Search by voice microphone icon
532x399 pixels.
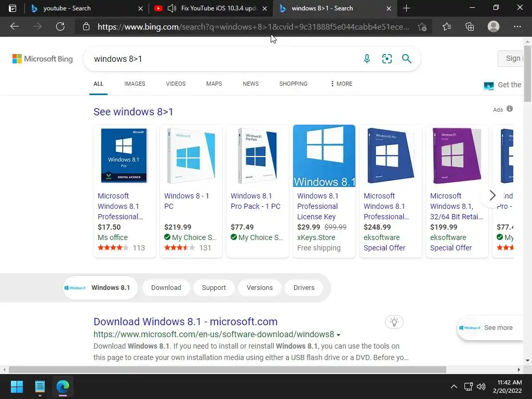click(x=367, y=59)
